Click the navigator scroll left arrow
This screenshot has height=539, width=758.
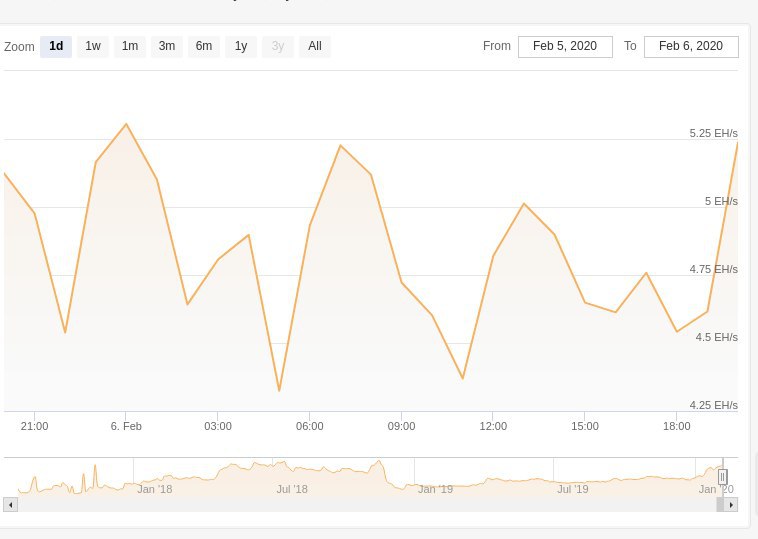tap(11, 505)
